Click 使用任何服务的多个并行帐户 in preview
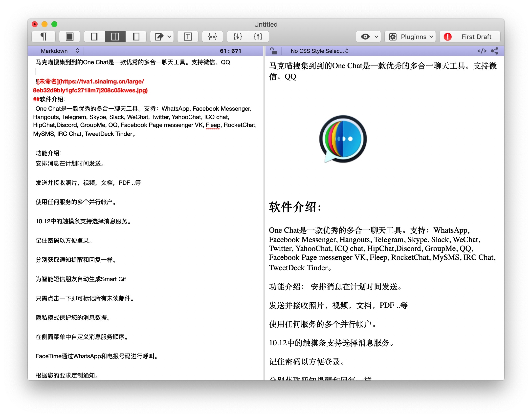The height and width of the screenshot is (417, 532). [x=323, y=324]
